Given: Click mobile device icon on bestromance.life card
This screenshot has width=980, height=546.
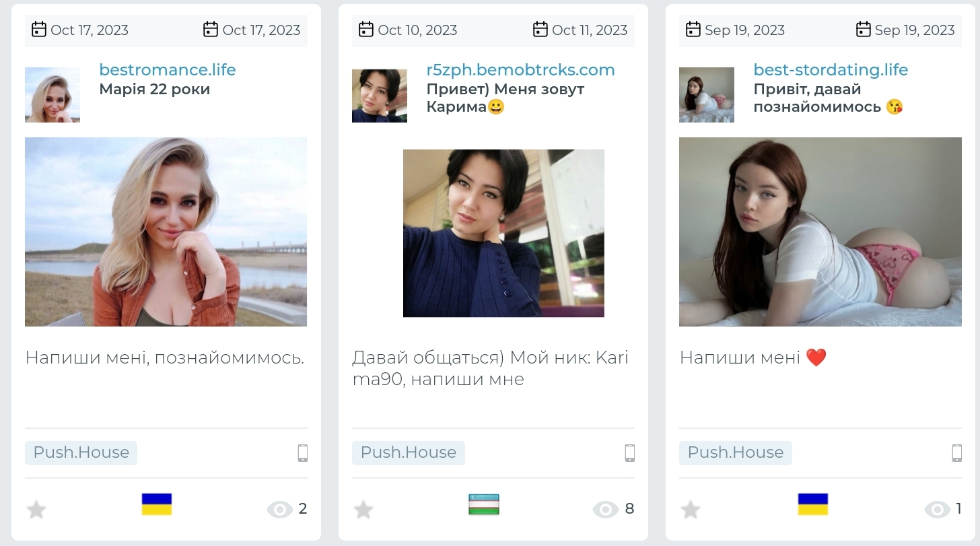Looking at the screenshot, I should [303, 453].
